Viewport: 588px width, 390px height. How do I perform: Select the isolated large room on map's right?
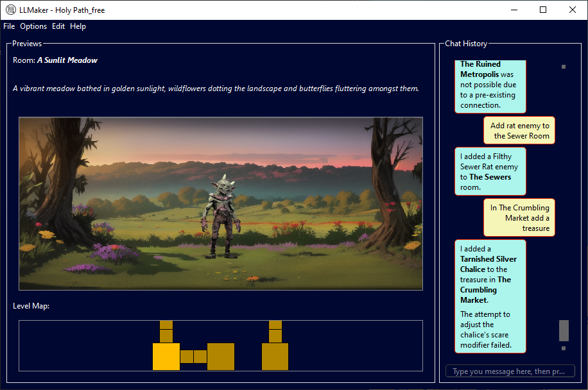point(275,357)
